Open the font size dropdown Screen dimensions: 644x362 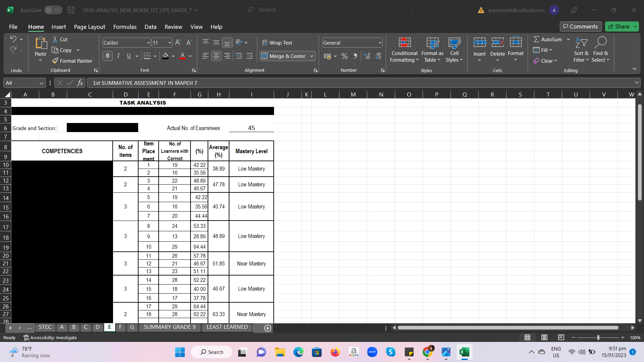[x=170, y=43]
